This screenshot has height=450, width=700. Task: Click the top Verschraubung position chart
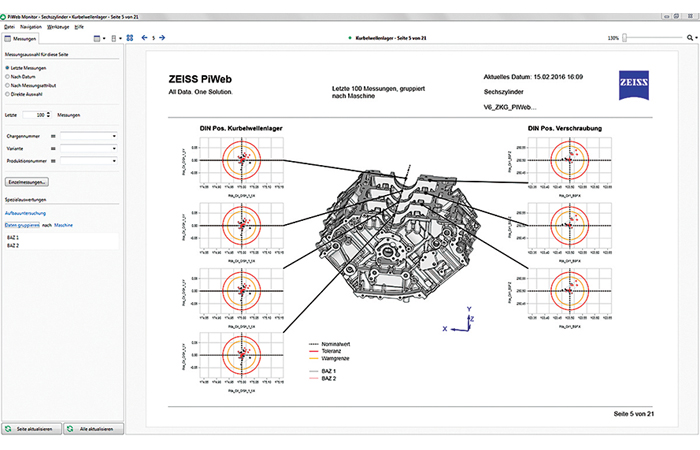click(x=570, y=160)
